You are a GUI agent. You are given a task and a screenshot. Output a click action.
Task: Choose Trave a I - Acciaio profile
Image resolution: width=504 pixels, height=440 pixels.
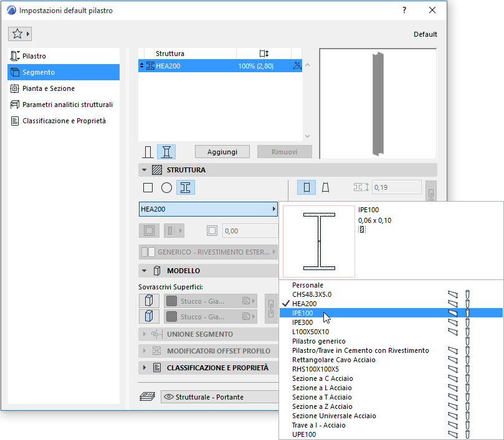(x=391, y=424)
